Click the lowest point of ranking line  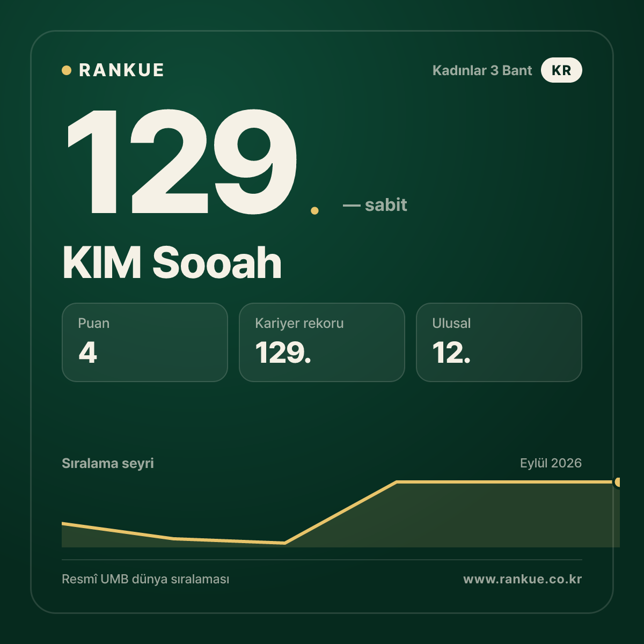point(284,543)
